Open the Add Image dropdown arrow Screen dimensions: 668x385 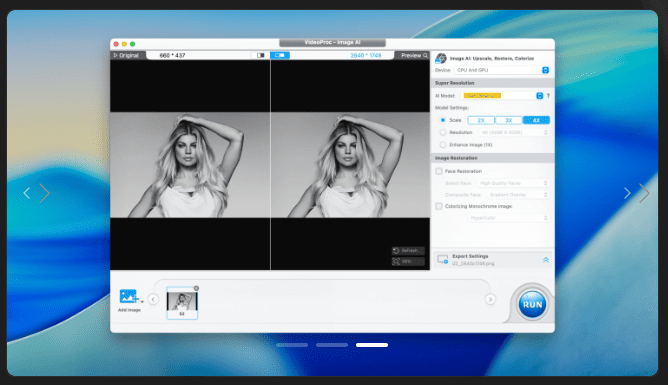(x=142, y=302)
